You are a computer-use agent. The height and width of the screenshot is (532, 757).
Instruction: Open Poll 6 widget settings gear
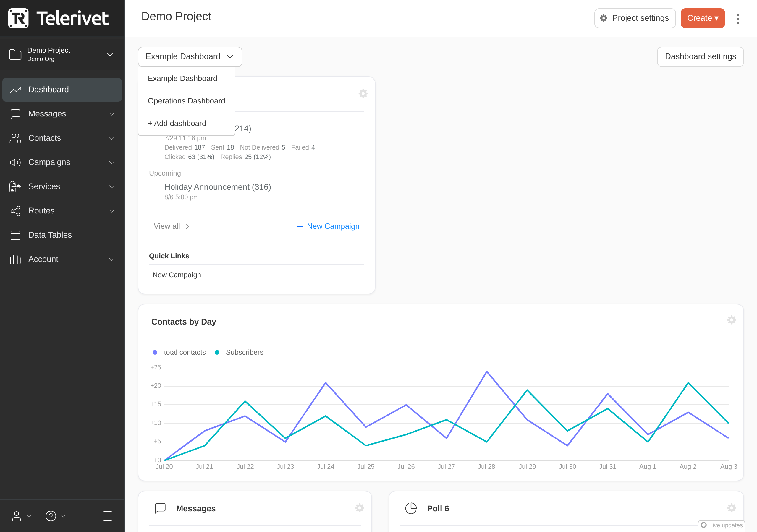[x=732, y=507]
